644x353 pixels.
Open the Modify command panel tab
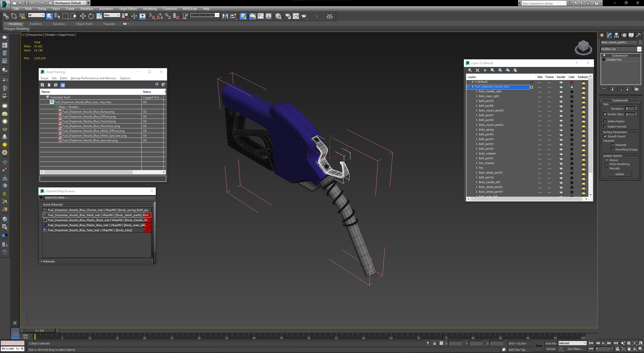609,35
